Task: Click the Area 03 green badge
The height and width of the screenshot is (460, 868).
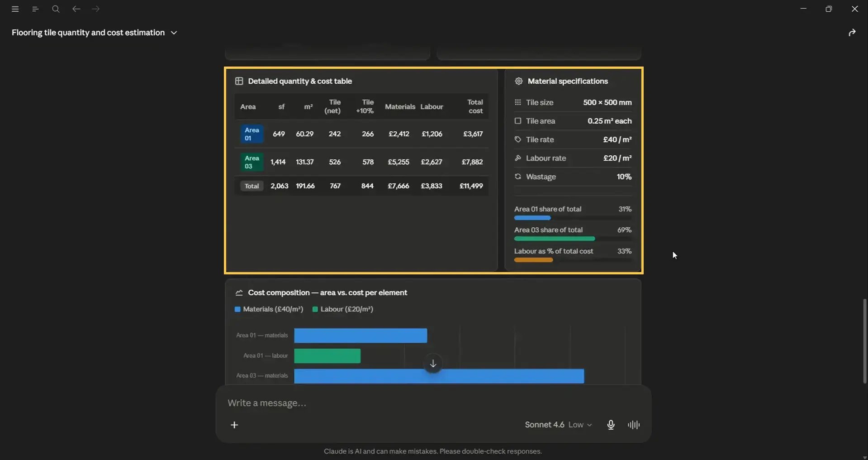Action: click(252, 162)
